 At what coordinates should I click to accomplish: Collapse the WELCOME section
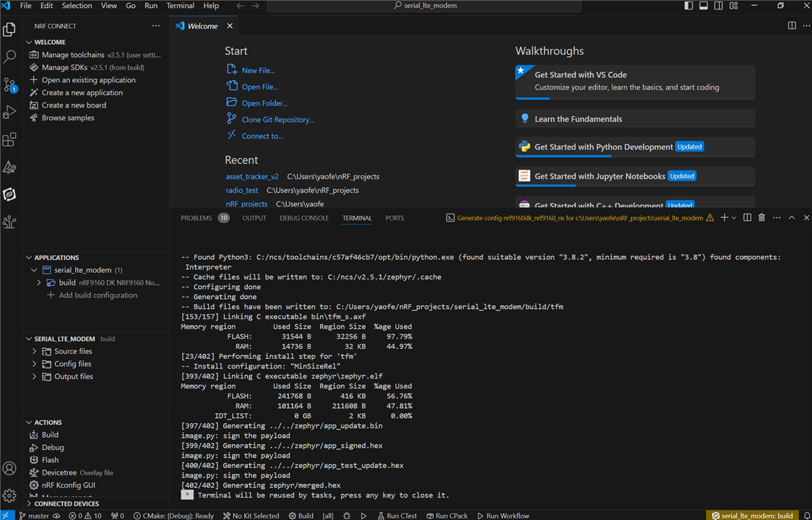[x=29, y=42]
